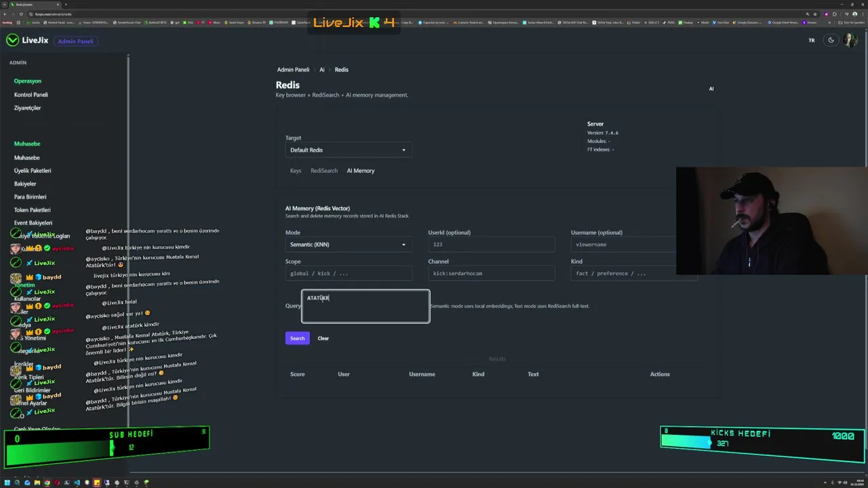The width and height of the screenshot is (868, 488).
Task: Run the purple Search button
Action: point(298,338)
